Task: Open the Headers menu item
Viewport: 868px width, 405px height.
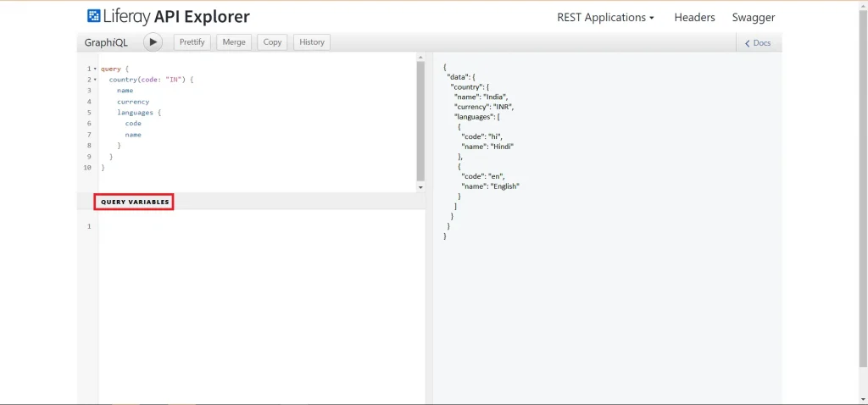Action: [x=694, y=17]
